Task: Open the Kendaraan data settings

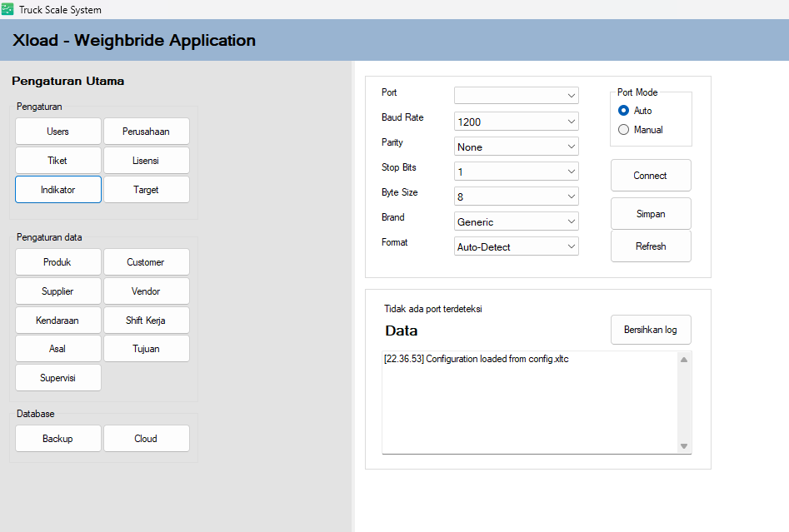Action: [58, 321]
